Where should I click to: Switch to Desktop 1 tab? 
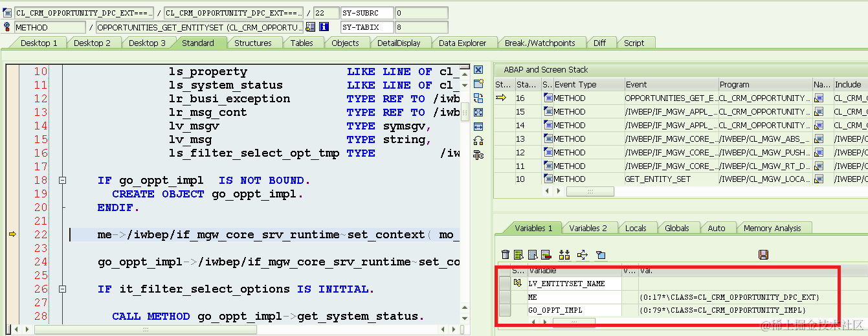(x=39, y=43)
